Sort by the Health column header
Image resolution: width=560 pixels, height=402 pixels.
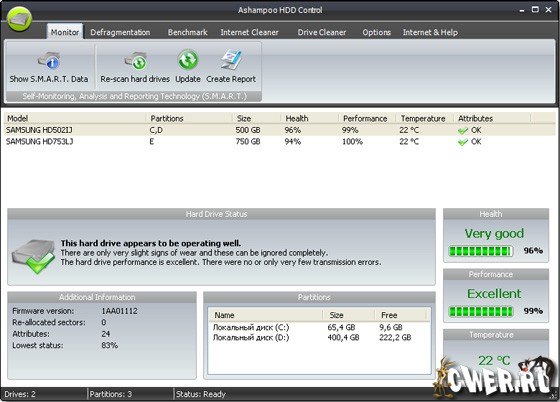[310, 118]
